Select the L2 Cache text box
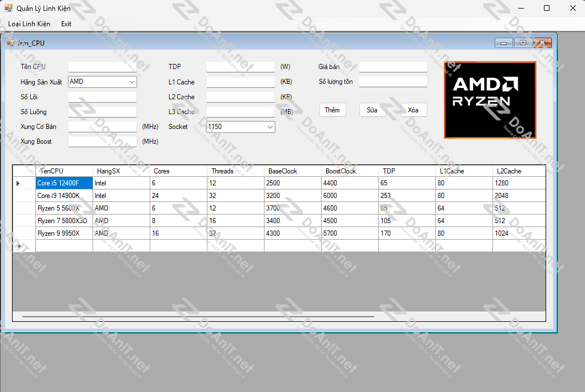585x392 pixels. (241, 97)
